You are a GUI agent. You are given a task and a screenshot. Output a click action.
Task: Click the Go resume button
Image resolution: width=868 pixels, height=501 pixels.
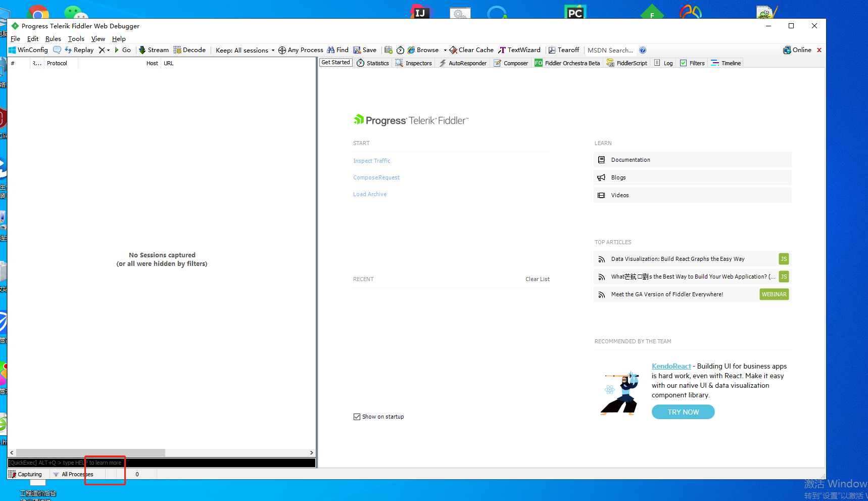coord(122,50)
